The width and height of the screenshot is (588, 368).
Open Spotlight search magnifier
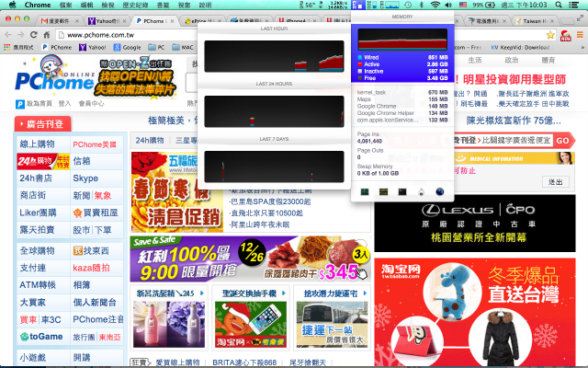[x=559, y=5]
